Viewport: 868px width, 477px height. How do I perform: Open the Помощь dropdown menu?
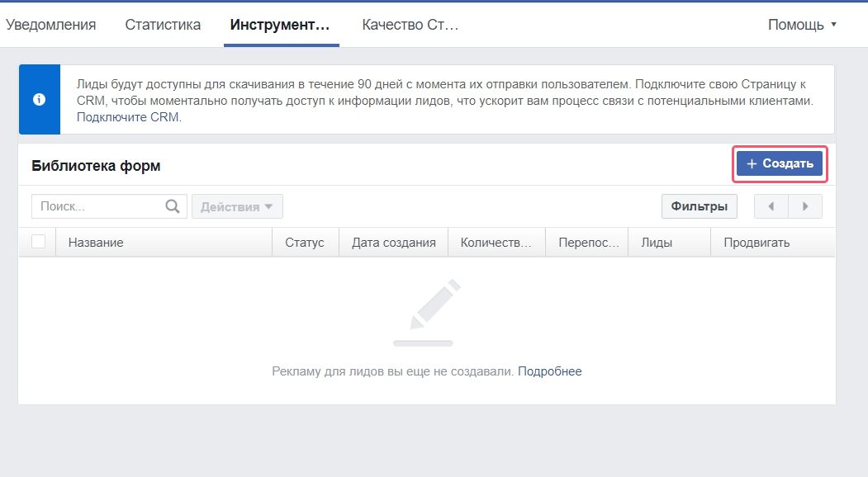coord(798,24)
